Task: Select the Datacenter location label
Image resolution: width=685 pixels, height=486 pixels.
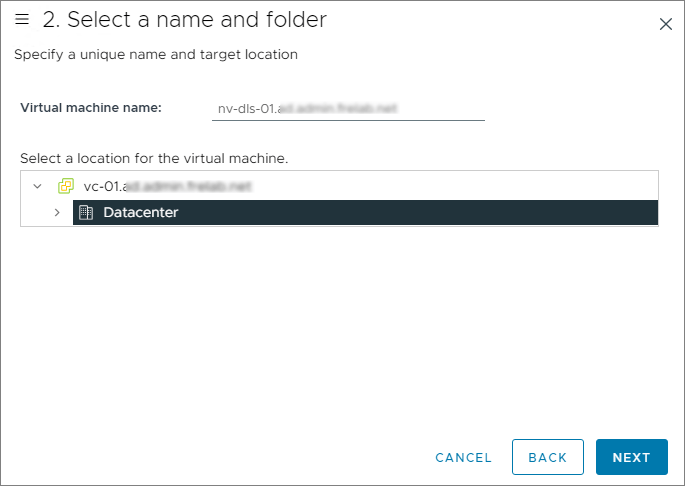Action: pyautogui.click(x=140, y=212)
